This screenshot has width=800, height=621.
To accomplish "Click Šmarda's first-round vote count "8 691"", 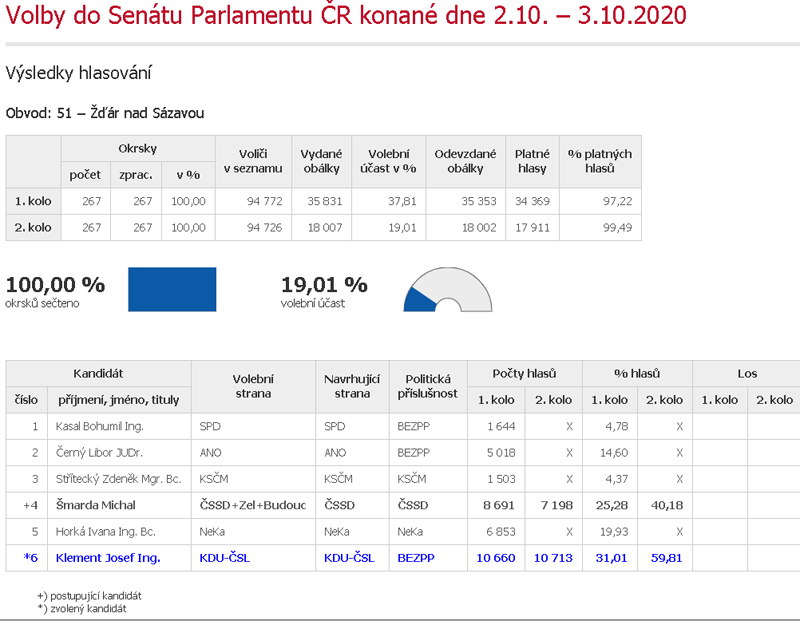I will point(499,505).
